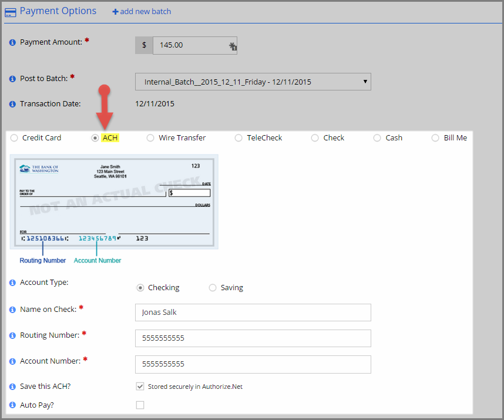Click the Account Number caption under check
Image resolution: width=504 pixels, height=420 pixels.
(x=98, y=261)
